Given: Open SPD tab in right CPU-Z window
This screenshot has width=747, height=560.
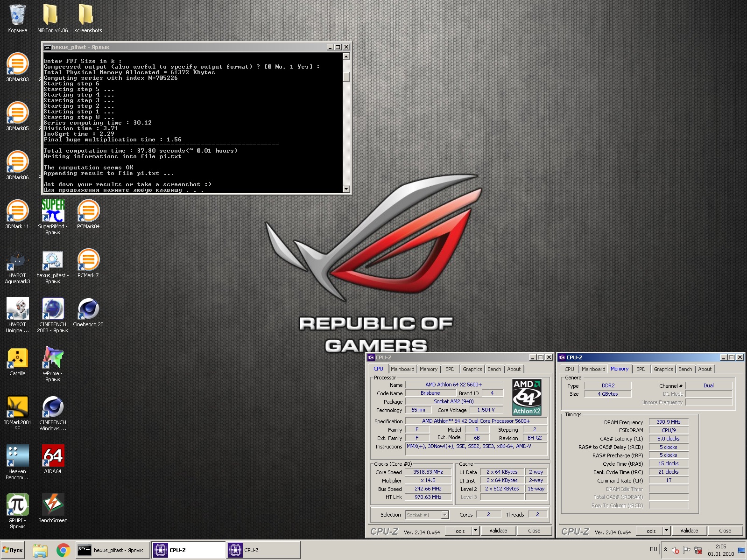Looking at the screenshot, I should point(641,369).
